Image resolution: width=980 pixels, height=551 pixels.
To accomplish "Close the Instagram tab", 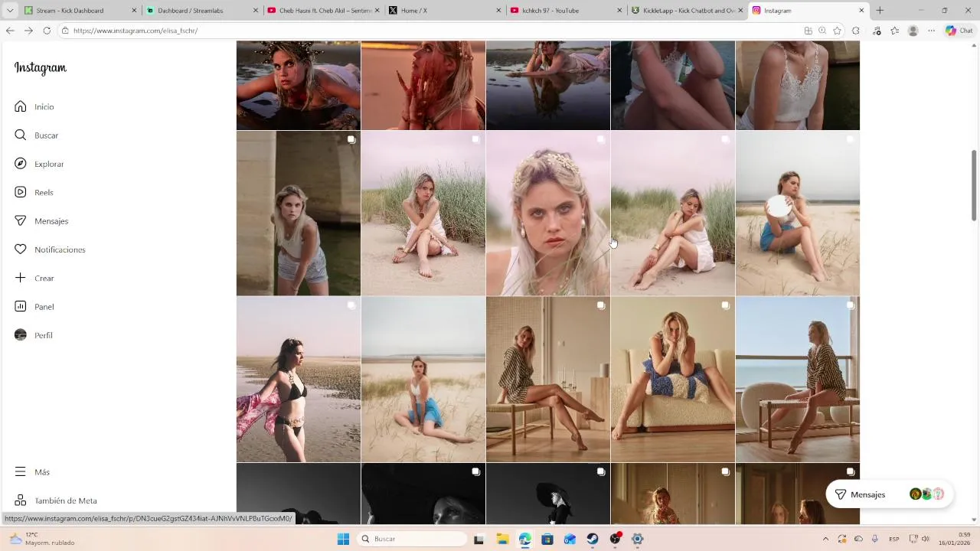I will click(x=861, y=11).
